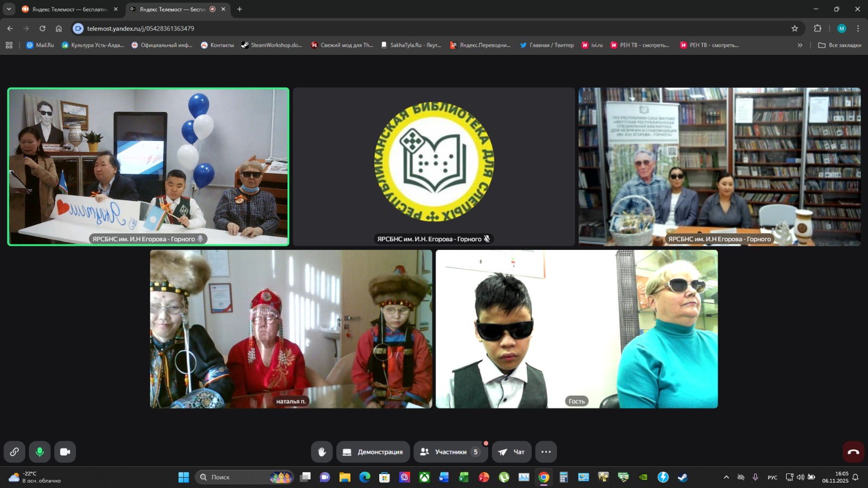Open the browser extensions puzzle icon
This screenshot has width=868, height=488.
[818, 28]
